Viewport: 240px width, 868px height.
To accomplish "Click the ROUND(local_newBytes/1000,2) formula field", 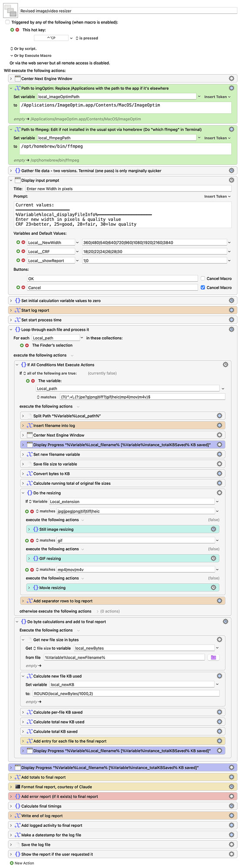I will [126, 693].
